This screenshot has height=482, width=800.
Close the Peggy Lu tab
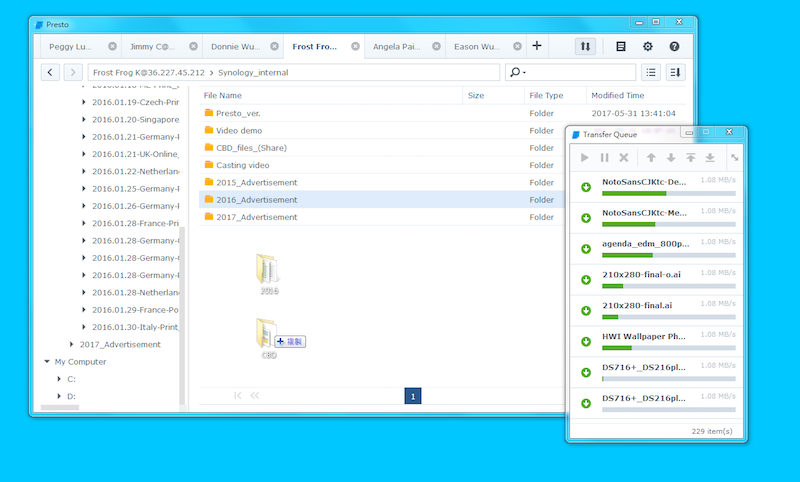(x=112, y=46)
